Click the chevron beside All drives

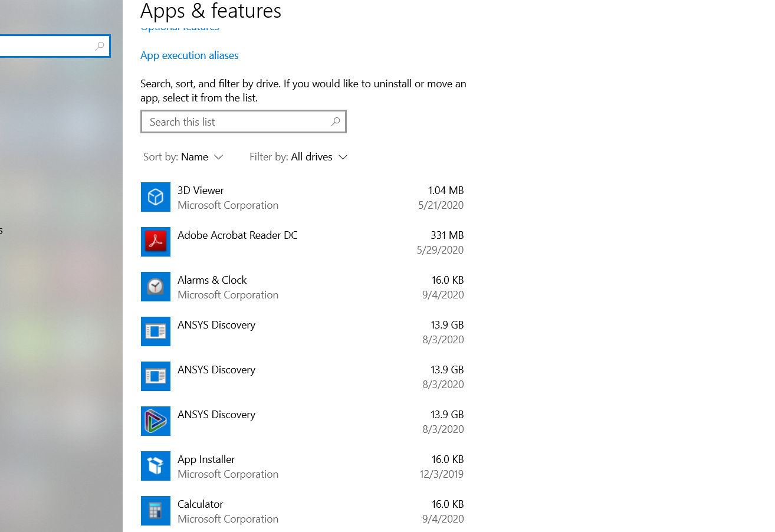coord(343,157)
